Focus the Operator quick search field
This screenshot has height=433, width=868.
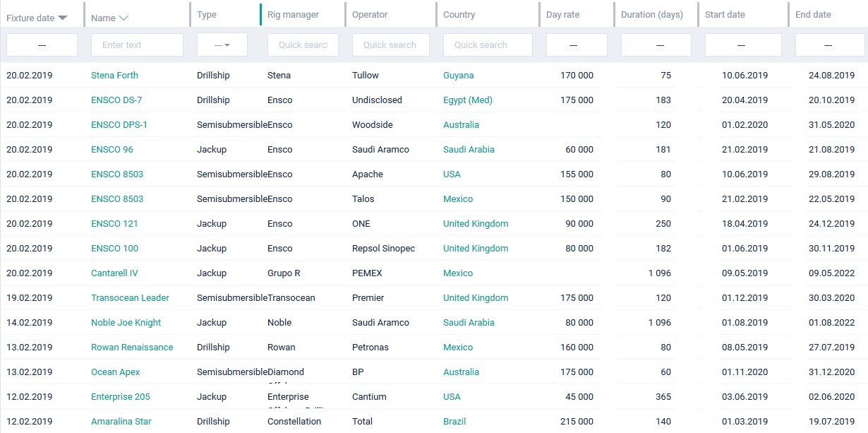point(390,45)
